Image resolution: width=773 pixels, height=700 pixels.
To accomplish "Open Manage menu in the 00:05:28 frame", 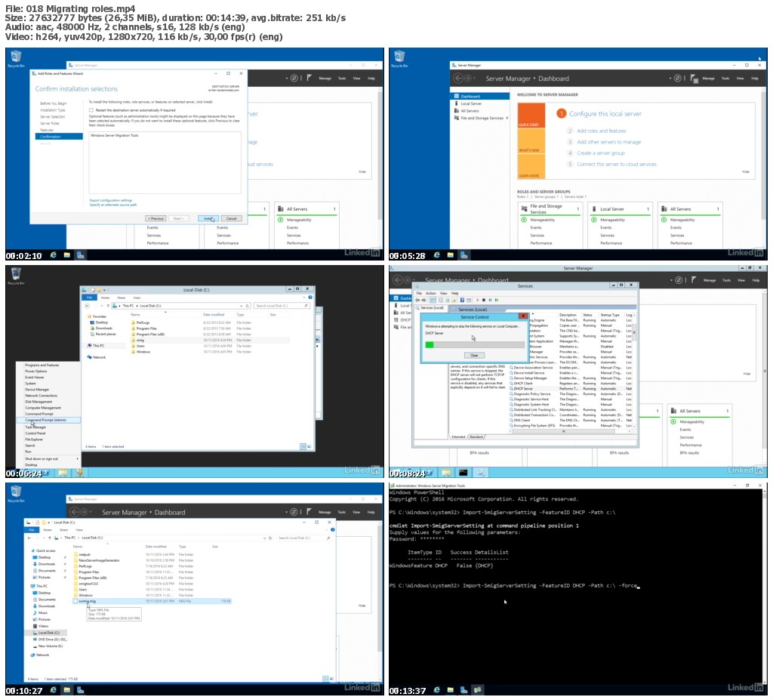I will [708, 79].
